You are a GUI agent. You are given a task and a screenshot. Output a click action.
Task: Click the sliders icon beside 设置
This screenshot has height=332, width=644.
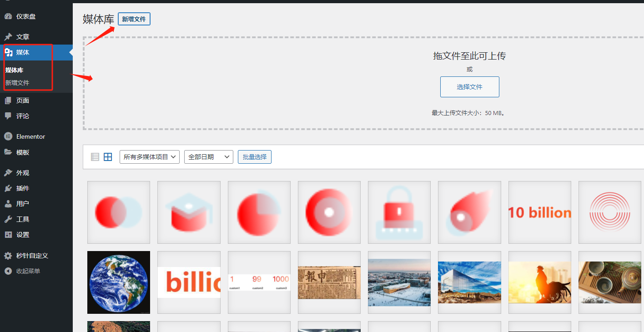click(x=8, y=235)
